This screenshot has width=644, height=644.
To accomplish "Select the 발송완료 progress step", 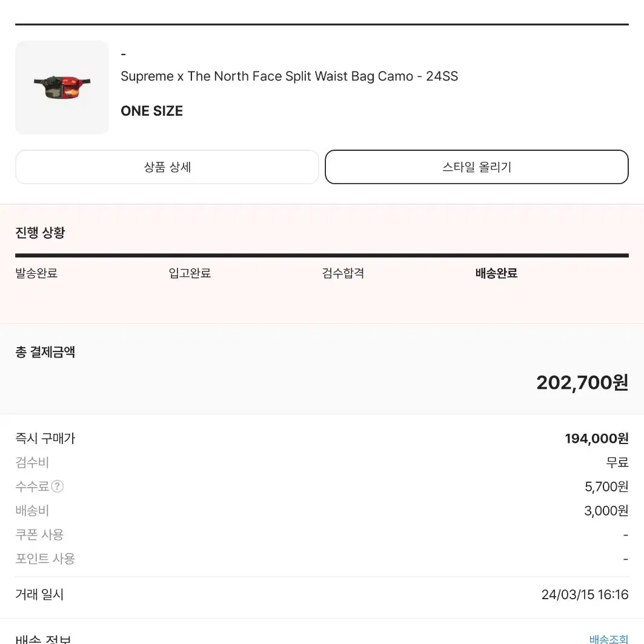I will (36, 273).
